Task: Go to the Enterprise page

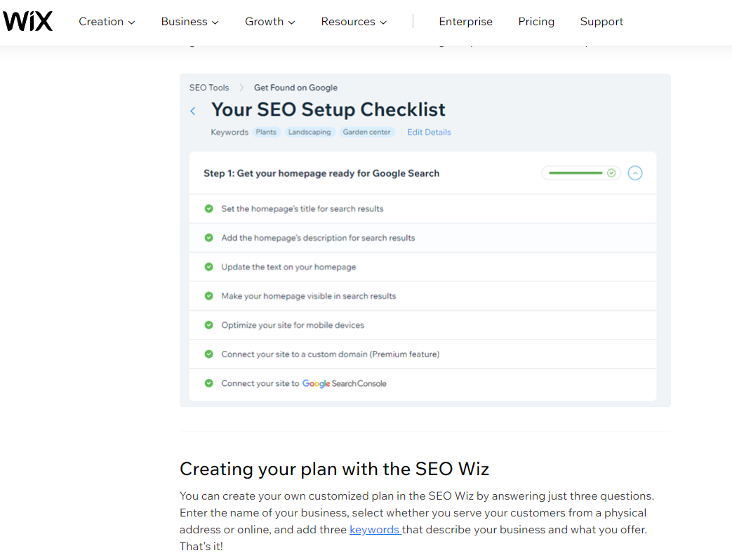Action: [465, 22]
